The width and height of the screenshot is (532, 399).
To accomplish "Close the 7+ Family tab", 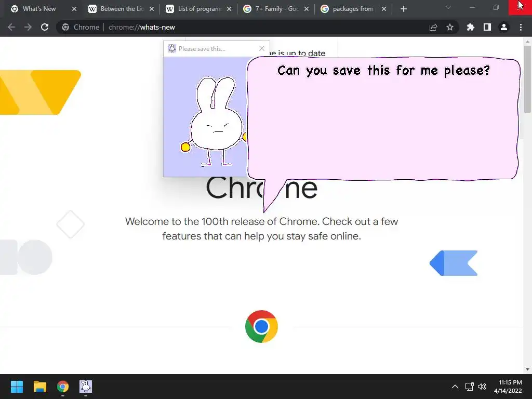I will [x=307, y=9].
